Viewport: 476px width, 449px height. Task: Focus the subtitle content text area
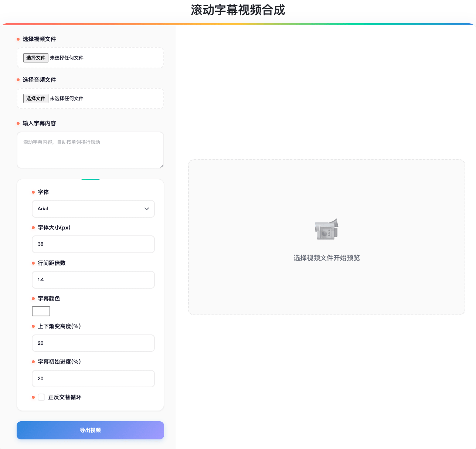tap(90, 150)
